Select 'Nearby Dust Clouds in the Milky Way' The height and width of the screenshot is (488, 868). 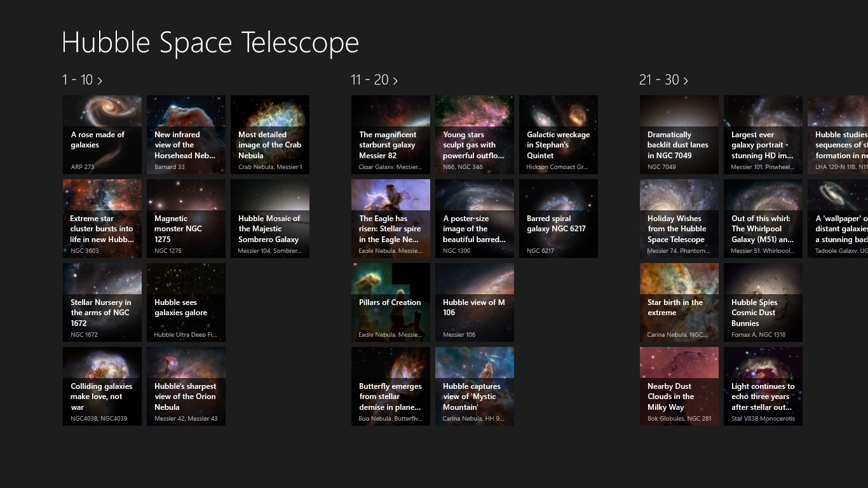pyautogui.click(x=679, y=386)
